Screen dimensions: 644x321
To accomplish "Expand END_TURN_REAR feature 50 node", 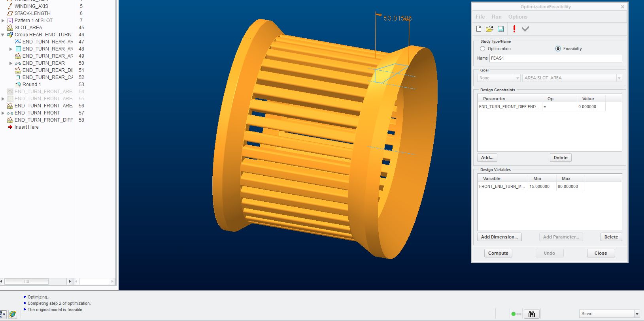I will 11,63.
